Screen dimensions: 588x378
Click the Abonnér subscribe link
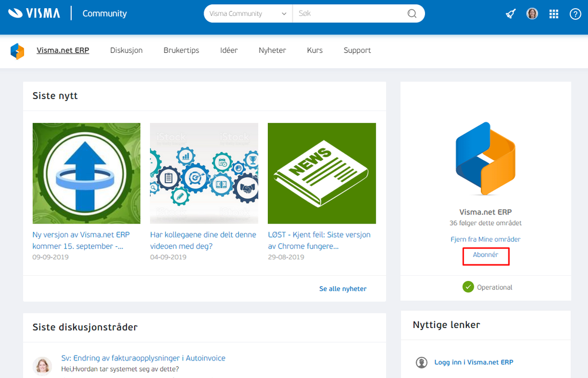[x=485, y=255]
